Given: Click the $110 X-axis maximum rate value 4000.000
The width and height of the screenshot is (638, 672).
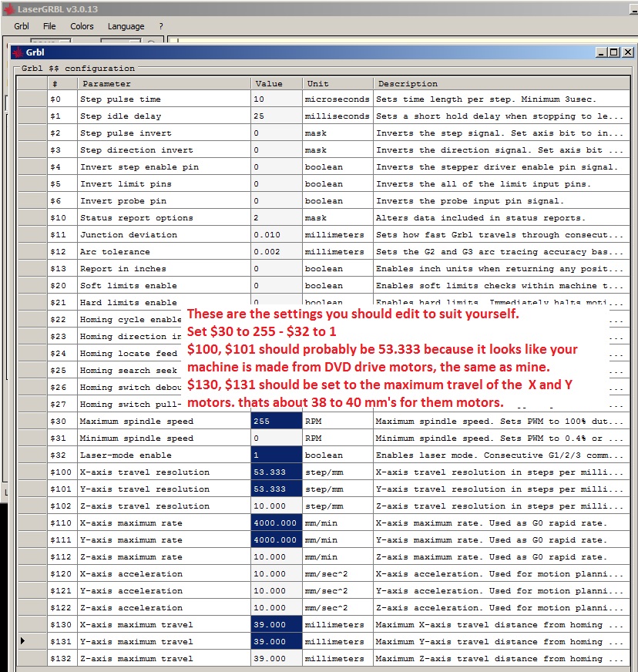Looking at the screenshot, I should point(277,522).
